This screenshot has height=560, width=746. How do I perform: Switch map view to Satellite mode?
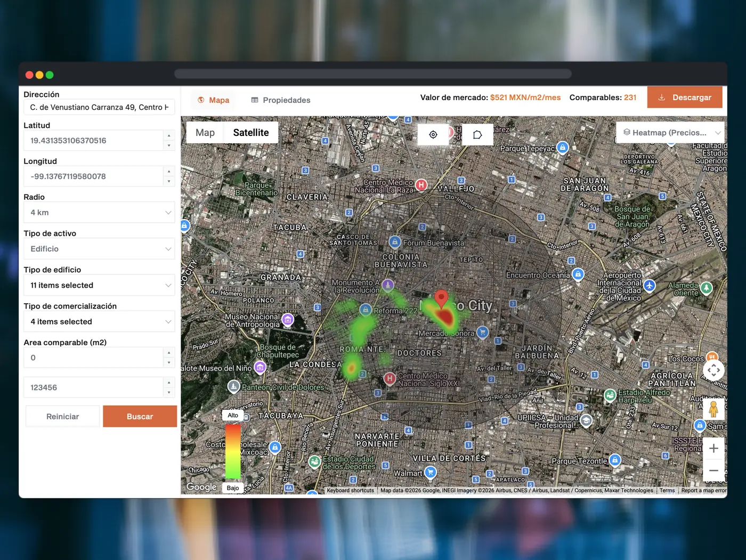coord(251,133)
